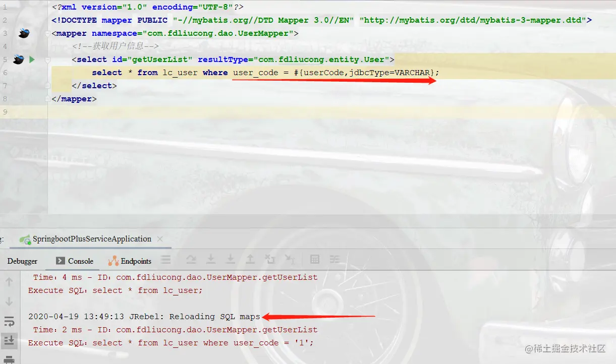Click the Trace Current Stream Chain icon

point(334,259)
